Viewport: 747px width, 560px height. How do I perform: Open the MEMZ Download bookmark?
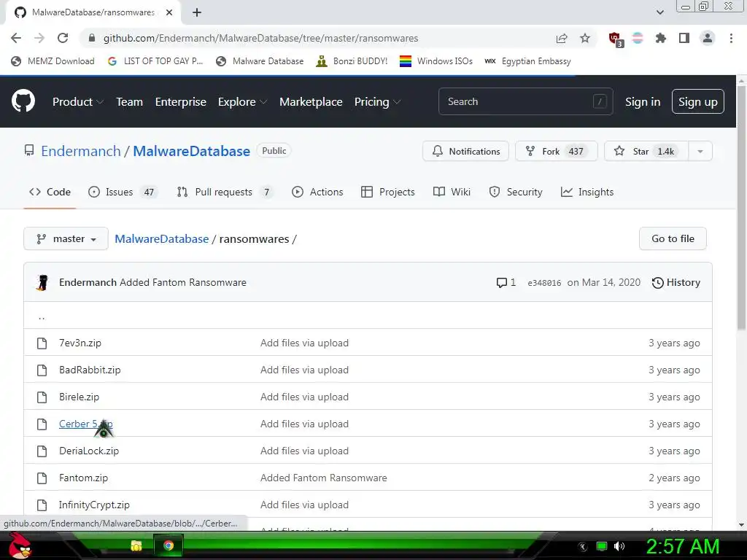53,61
